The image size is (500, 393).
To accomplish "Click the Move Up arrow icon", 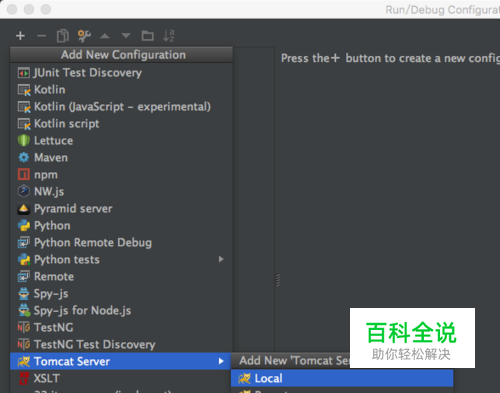I will pyautogui.click(x=105, y=35).
